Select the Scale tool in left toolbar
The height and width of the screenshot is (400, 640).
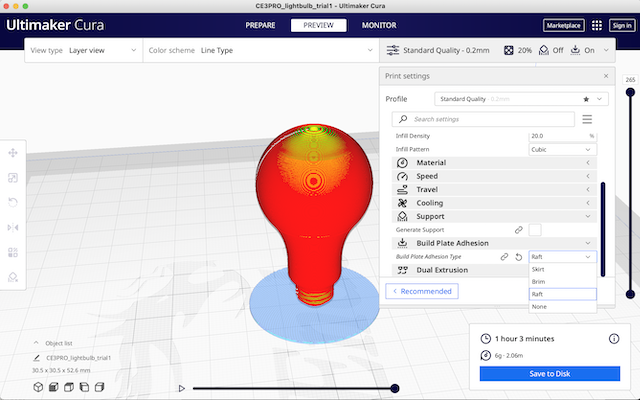[13, 178]
